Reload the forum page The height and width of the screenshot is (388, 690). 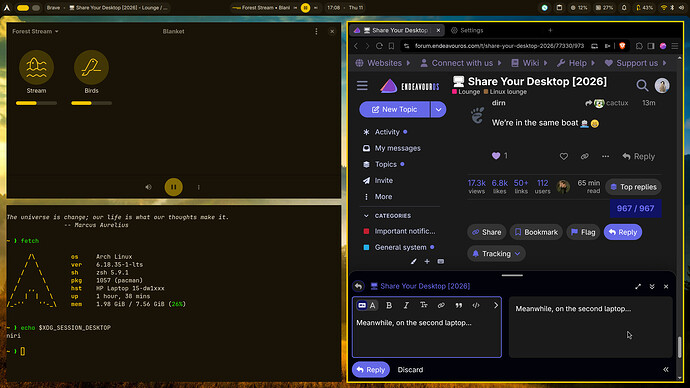pos(379,46)
